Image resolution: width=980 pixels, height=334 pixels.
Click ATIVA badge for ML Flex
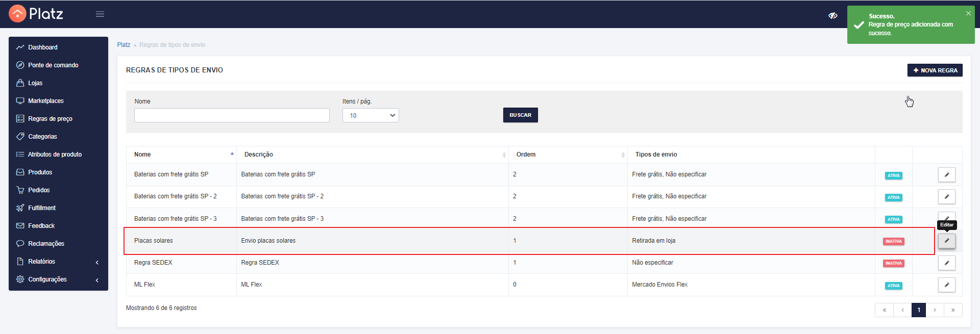(x=893, y=286)
